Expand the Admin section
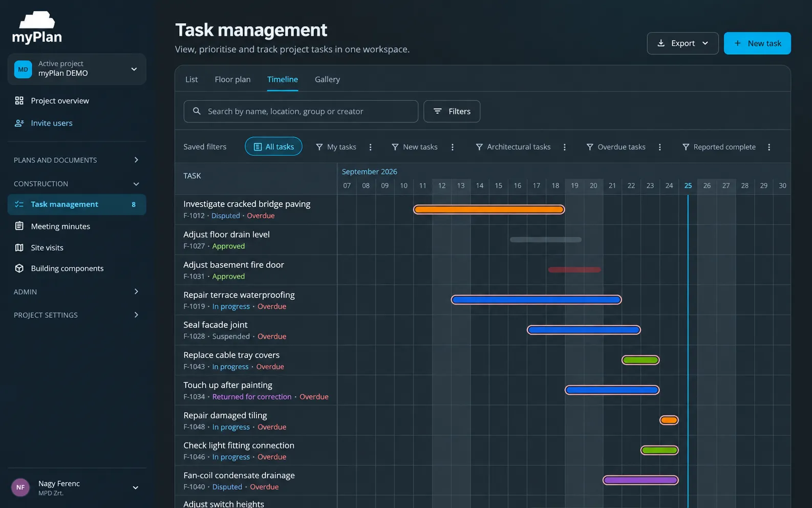The image size is (812, 508). [x=136, y=291]
